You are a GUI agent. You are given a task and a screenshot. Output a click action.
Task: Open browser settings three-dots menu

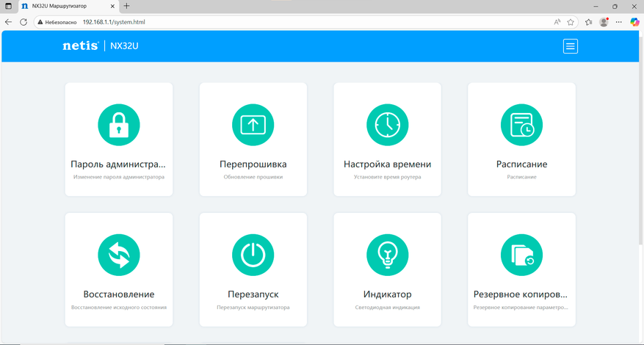[x=619, y=22]
